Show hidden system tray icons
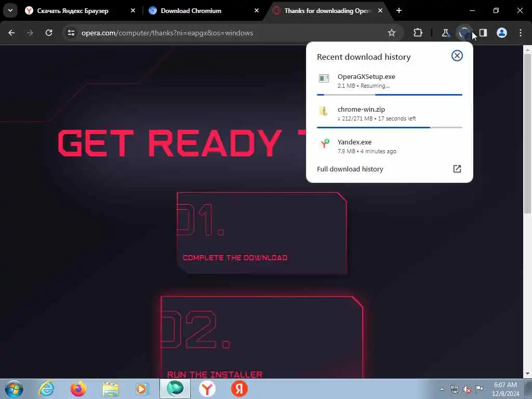532x399 pixels. [442, 390]
